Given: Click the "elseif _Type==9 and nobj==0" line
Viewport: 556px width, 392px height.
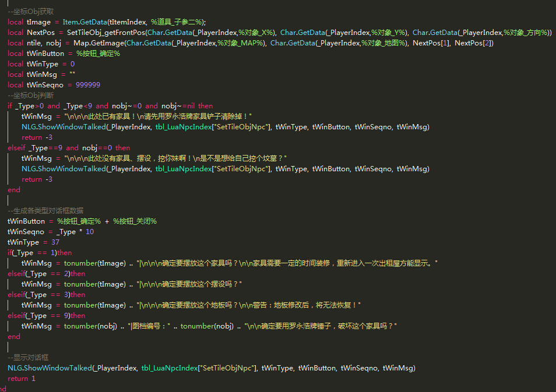Looking at the screenshot, I should point(69,148).
